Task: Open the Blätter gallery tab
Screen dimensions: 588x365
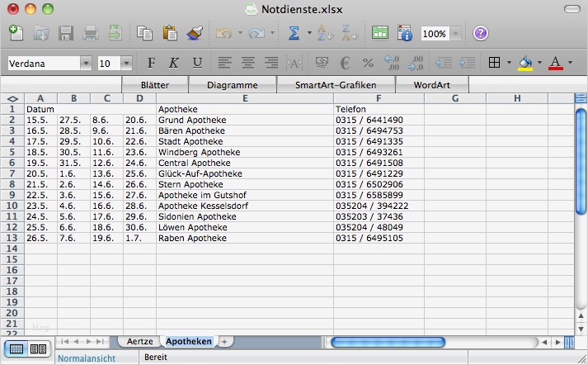Action: coord(155,85)
